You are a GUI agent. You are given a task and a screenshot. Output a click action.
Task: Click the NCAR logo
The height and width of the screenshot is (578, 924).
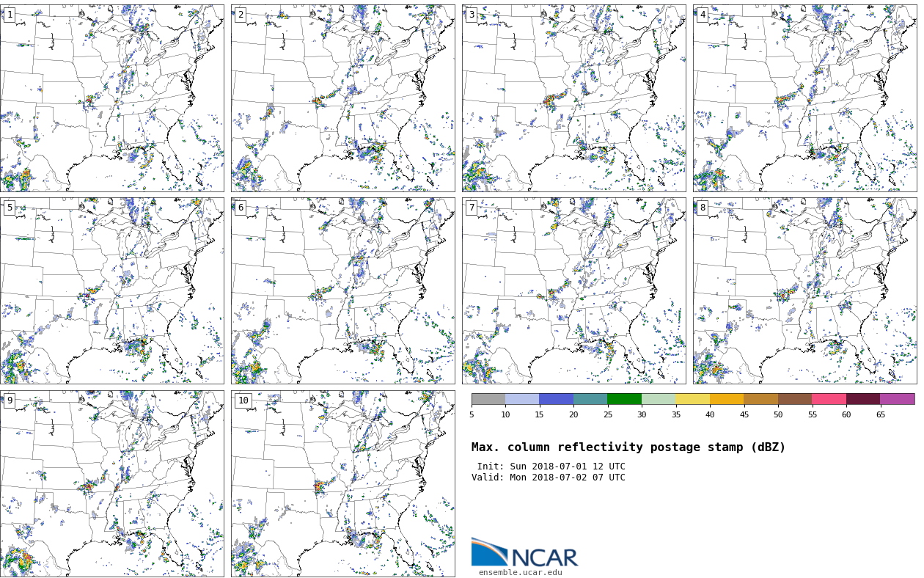point(524,553)
